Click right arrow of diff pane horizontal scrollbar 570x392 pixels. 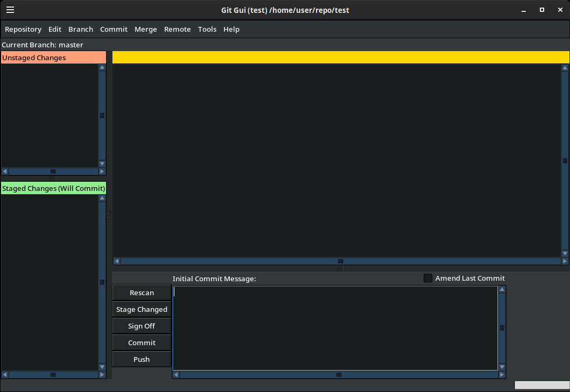click(565, 261)
